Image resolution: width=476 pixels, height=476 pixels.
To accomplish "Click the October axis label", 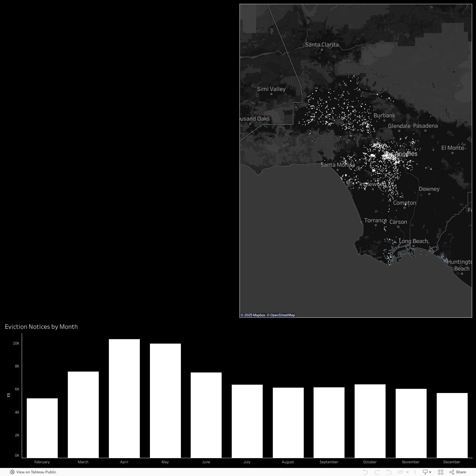I will point(370,462).
